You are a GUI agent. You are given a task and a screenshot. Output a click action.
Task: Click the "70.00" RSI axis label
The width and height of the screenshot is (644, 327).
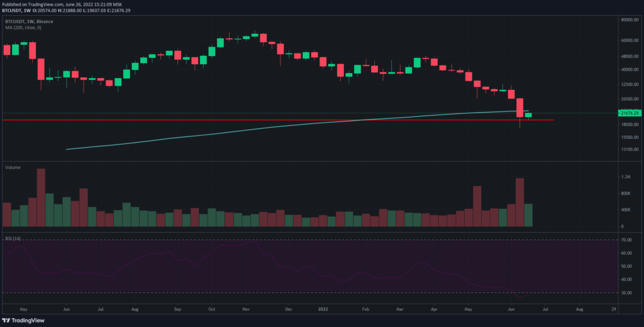pyautogui.click(x=628, y=240)
